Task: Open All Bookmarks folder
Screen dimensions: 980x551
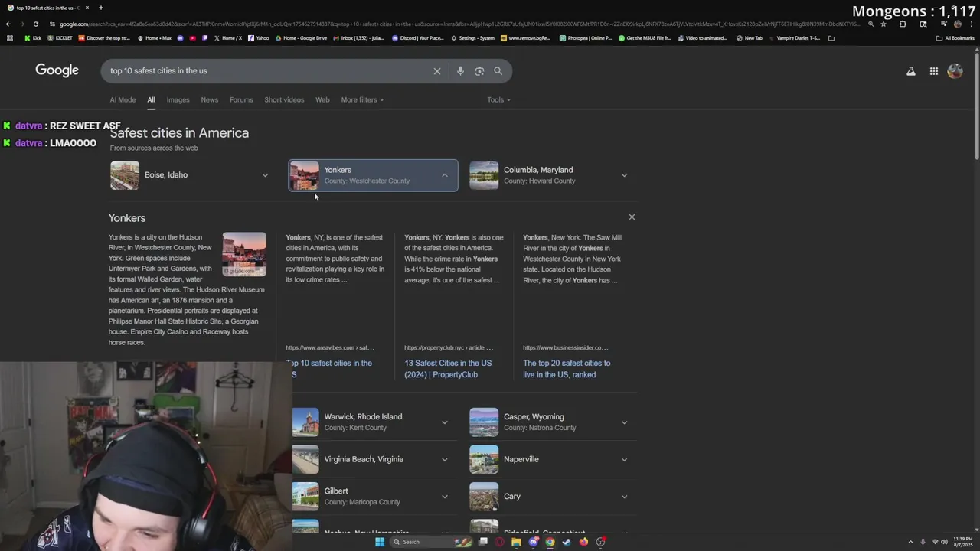Action: (x=955, y=38)
